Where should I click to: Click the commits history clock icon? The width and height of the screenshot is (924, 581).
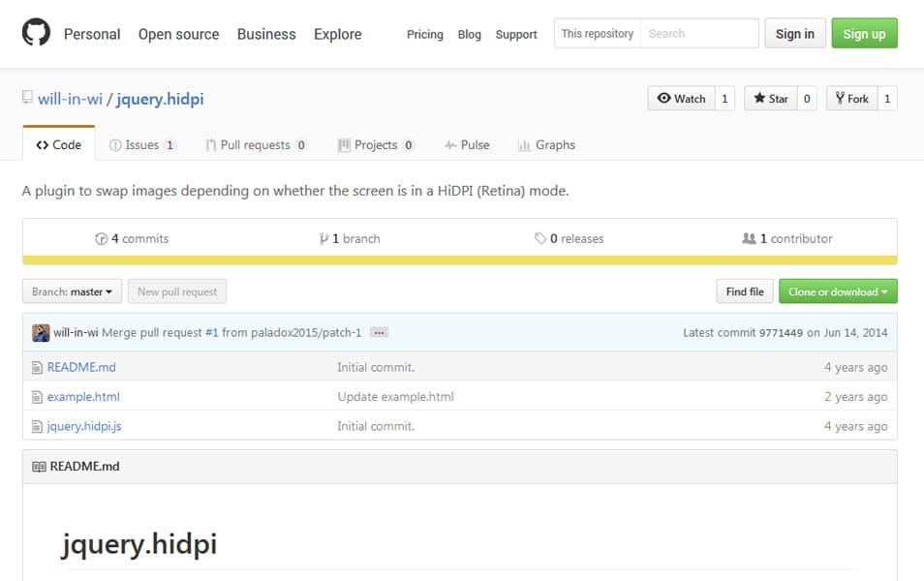click(x=102, y=238)
